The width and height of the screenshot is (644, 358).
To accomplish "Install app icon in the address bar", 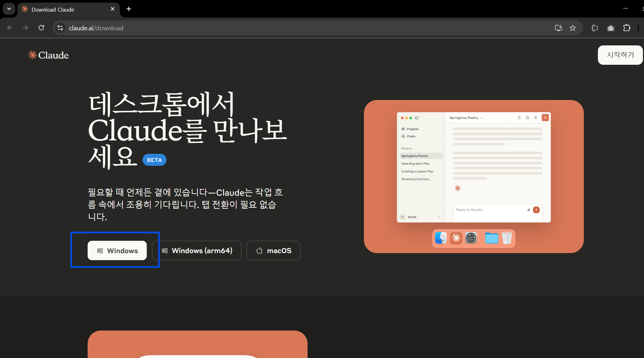I will (558, 28).
